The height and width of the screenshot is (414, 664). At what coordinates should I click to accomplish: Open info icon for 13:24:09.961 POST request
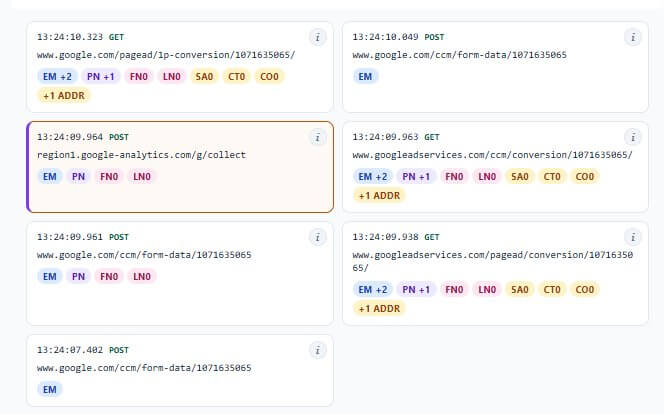(318, 237)
